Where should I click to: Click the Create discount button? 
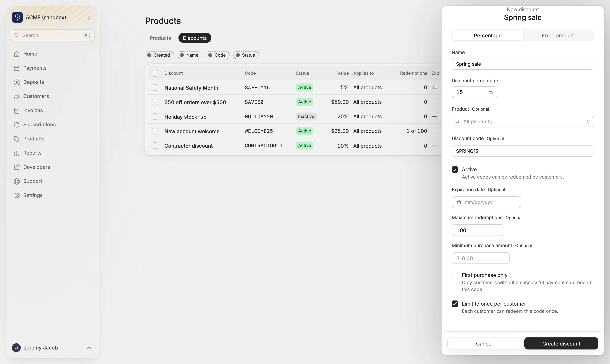coord(561,343)
